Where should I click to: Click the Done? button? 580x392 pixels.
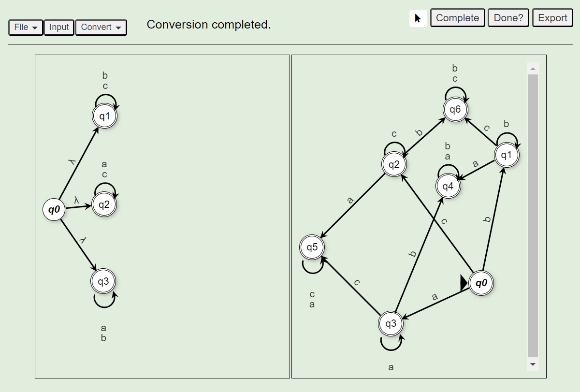pyautogui.click(x=508, y=18)
